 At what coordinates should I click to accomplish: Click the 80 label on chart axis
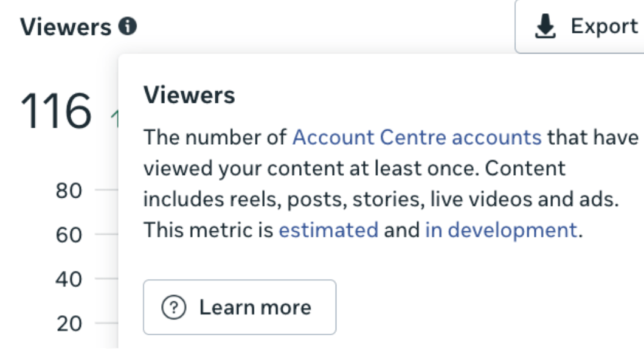tap(69, 191)
